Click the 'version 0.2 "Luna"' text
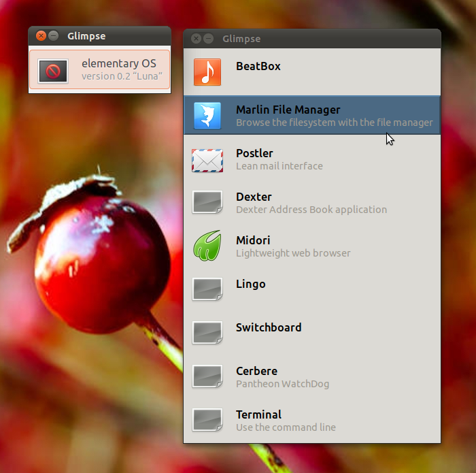Screen dimensions: 476x473 coord(122,76)
